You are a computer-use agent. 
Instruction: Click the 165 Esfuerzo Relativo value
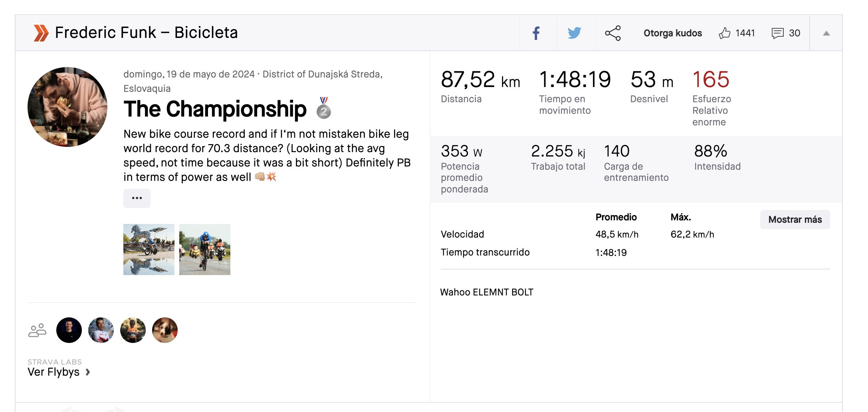711,79
